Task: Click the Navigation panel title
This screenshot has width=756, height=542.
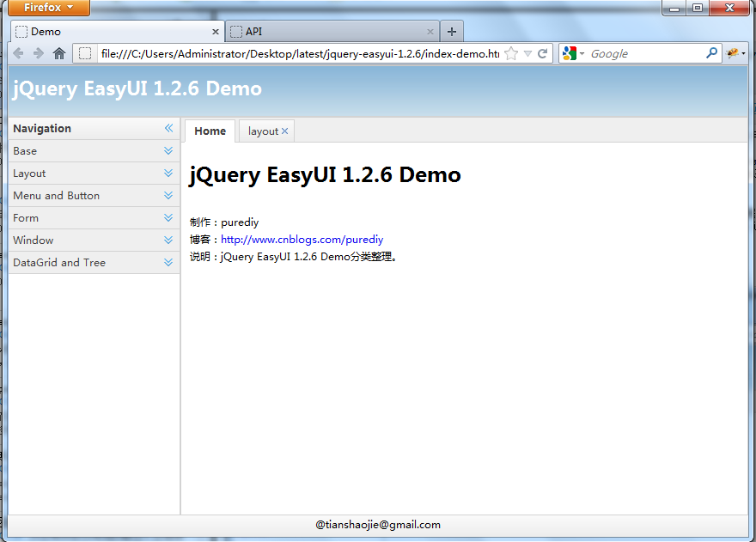Action: [42, 128]
